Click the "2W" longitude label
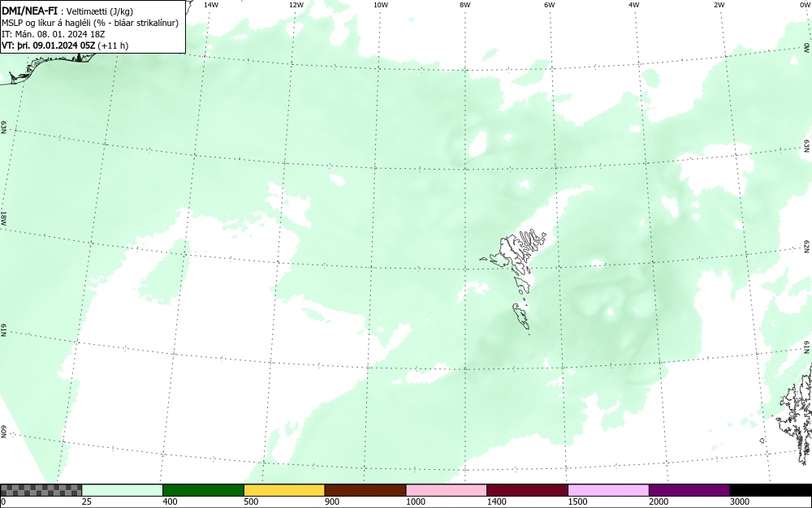 (719, 5)
